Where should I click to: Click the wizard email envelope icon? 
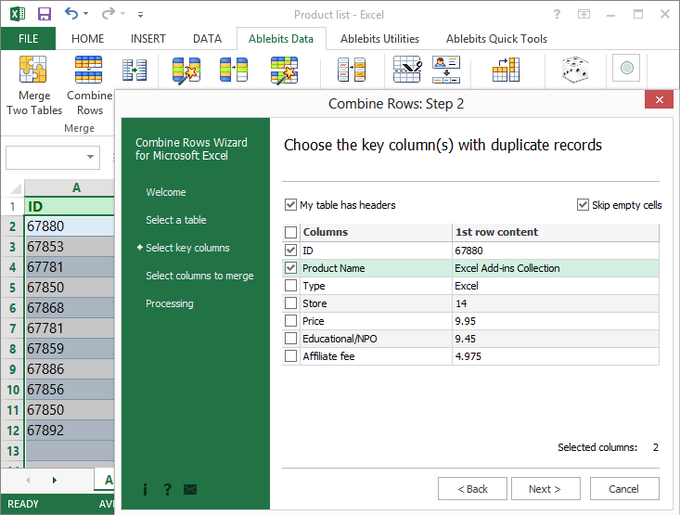click(190, 490)
